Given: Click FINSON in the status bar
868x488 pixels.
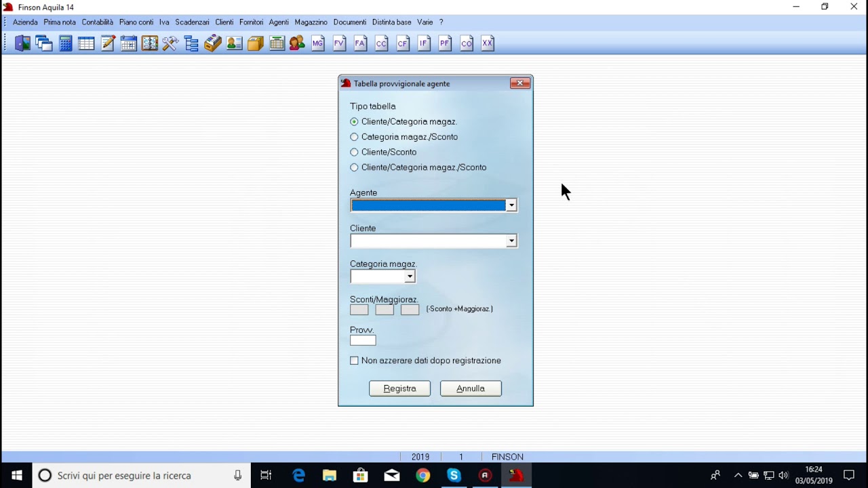Looking at the screenshot, I should click(x=507, y=457).
